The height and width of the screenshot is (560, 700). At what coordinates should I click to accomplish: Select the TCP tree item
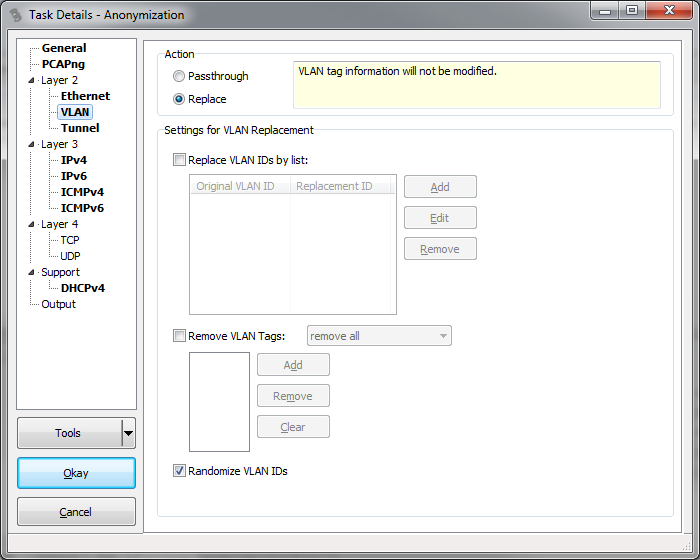(70, 240)
